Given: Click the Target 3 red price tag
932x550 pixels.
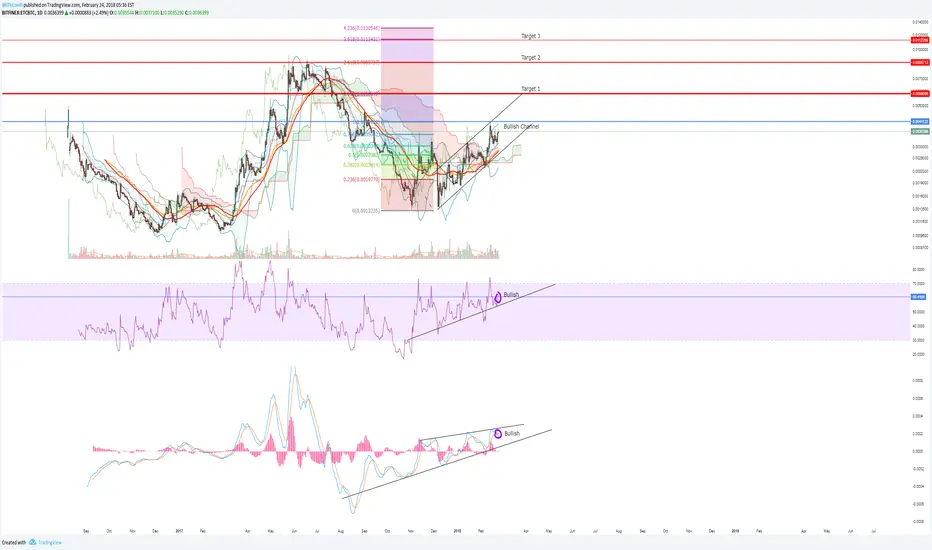Looking at the screenshot, I should coord(920,40).
